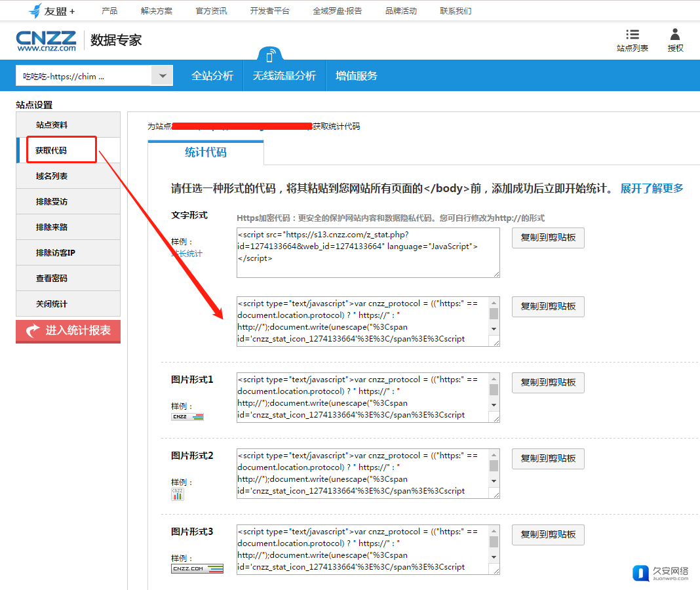Copy the second 文字形式 code to clipboard
Image resolution: width=700 pixels, height=590 pixels.
[548, 306]
